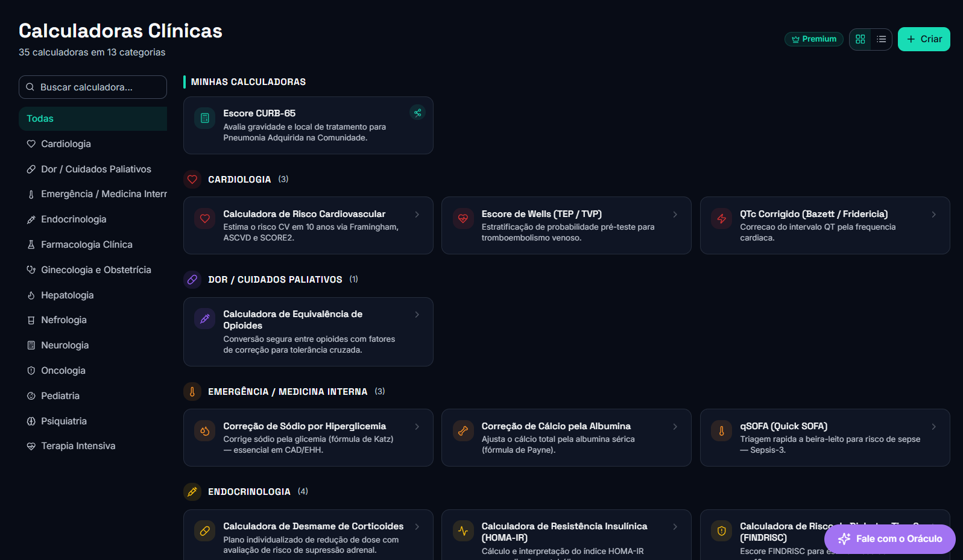Image resolution: width=963 pixels, height=560 pixels.
Task: Open Fale com o Oráculo chat
Action: (890, 539)
